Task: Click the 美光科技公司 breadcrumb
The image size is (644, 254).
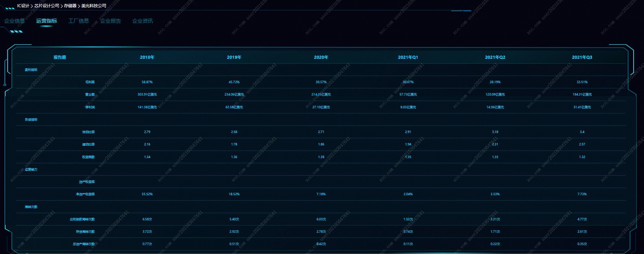Action: click(x=94, y=6)
